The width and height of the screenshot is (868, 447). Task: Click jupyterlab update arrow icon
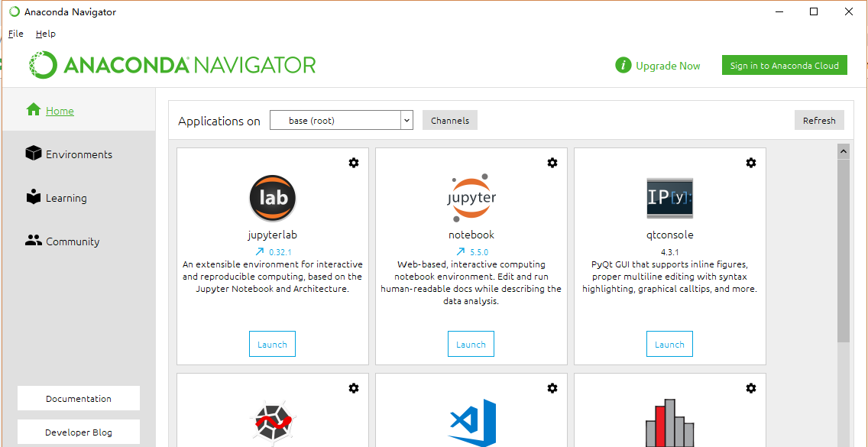pyautogui.click(x=259, y=251)
